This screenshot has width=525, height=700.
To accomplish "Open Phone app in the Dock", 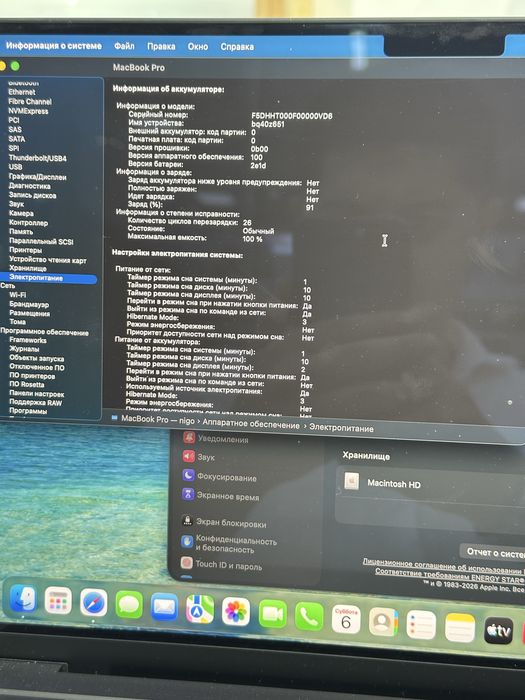I will pos(309,616).
